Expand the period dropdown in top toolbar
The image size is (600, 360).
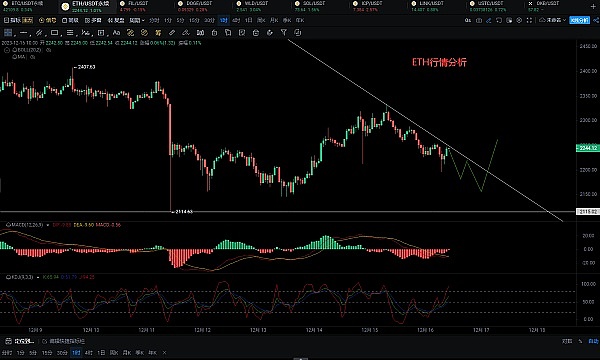pos(137,20)
